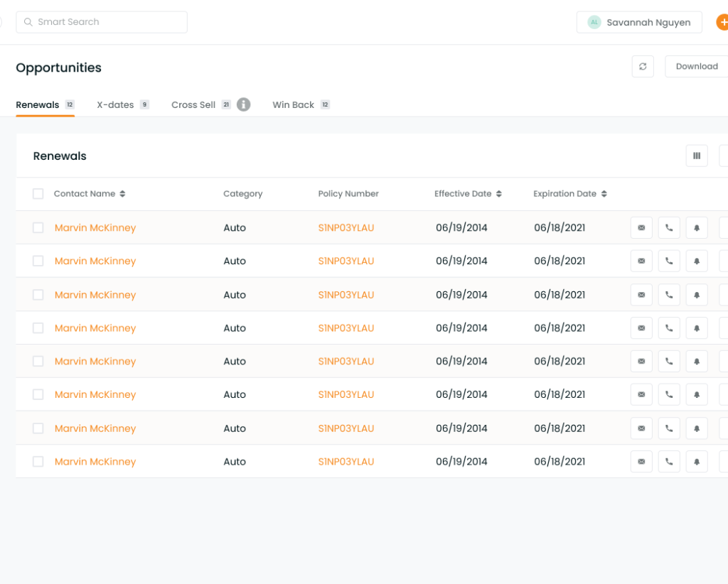Click the bell icon on the last table row
This screenshot has height=584, width=728.
697,461
